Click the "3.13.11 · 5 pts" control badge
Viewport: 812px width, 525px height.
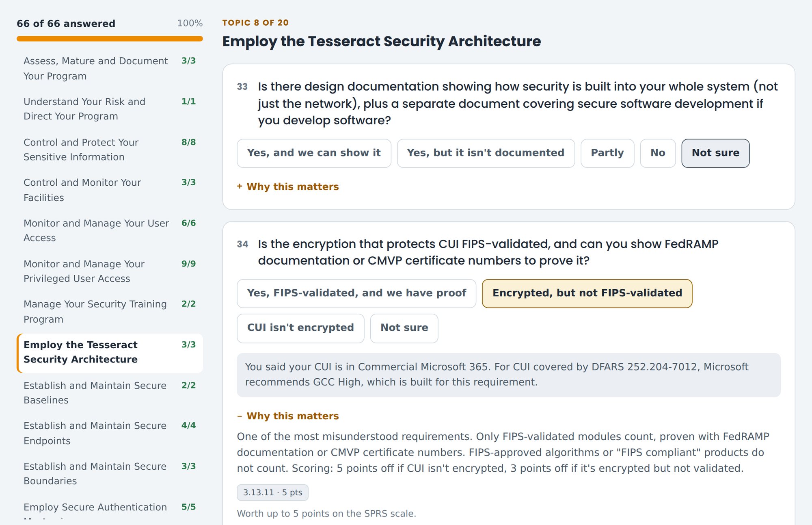tap(272, 492)
